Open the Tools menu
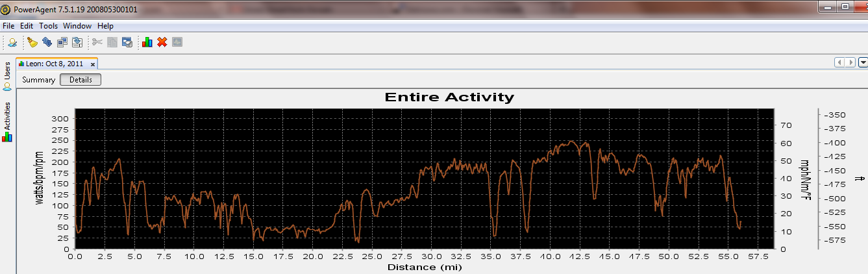This screenshot has width=868, height=274. pyautogui.click(x=48, y=26)
